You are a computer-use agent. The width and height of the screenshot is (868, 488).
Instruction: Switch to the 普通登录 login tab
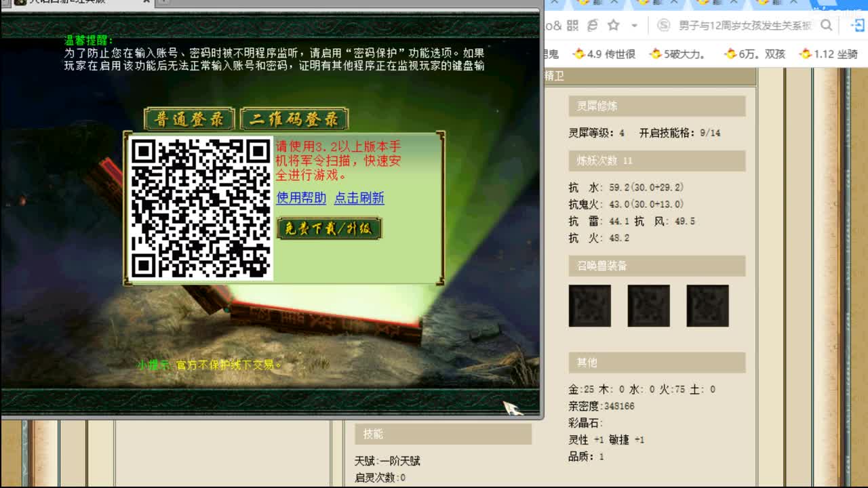click(189, 119)
